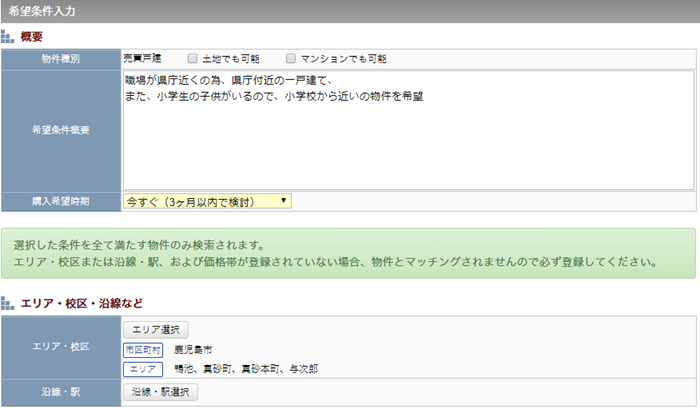Click the 鹿児島市 city text
Image resolution: width=700 pixels, height=409 pixels.
click(193, 350)
